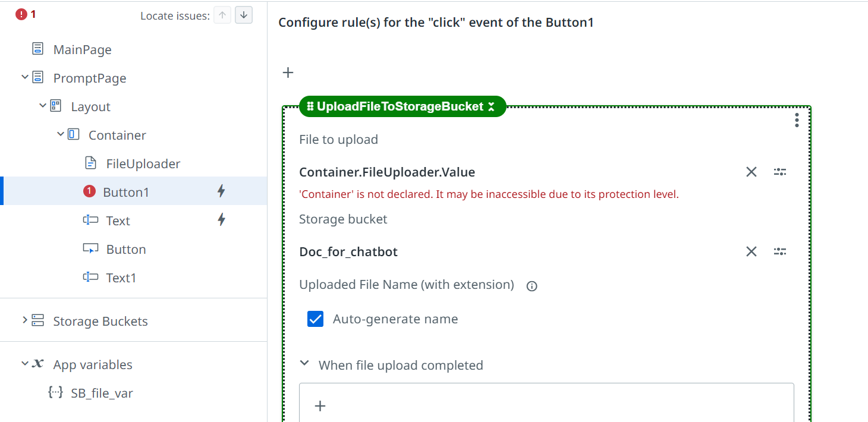Collapse the UploadFileToStorageBucket rule header
This screenshot has height=422, width=868.
[491, 107]
